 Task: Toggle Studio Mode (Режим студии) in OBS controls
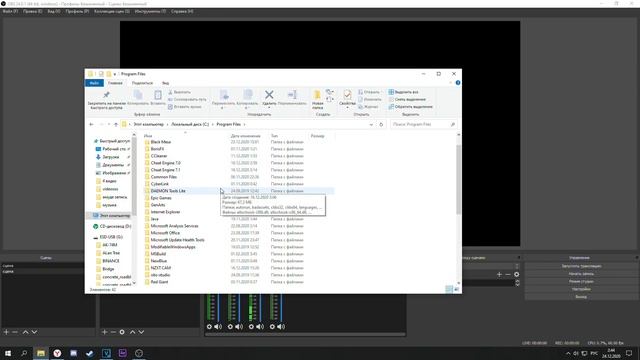click(x=581, y=281)
